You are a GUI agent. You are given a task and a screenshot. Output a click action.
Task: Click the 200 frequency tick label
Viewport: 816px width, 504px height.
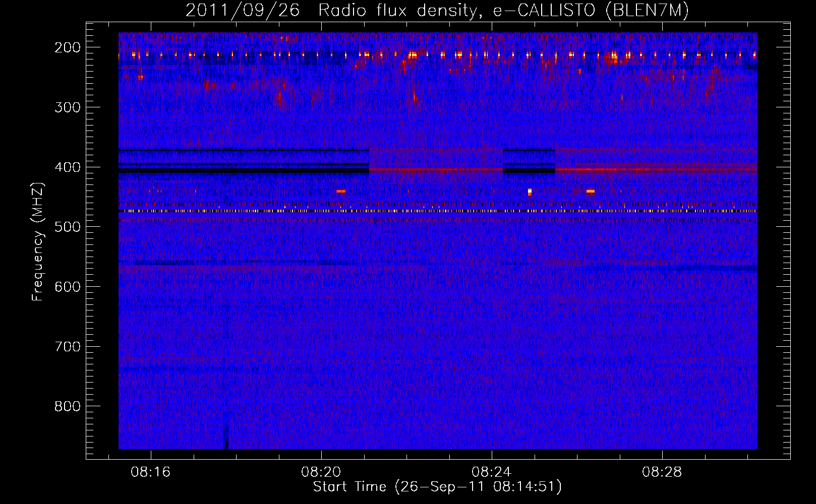point(67,47)
